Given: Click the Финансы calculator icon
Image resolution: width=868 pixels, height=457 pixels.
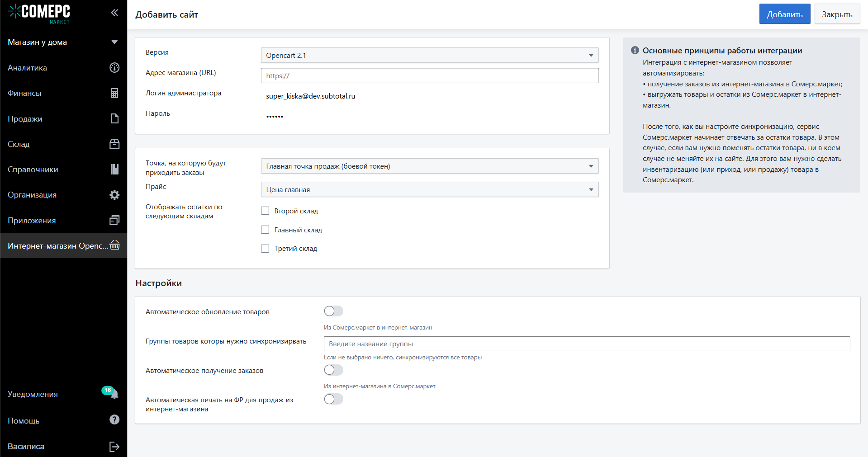Looking at the screenshot, I should point(114,93).
